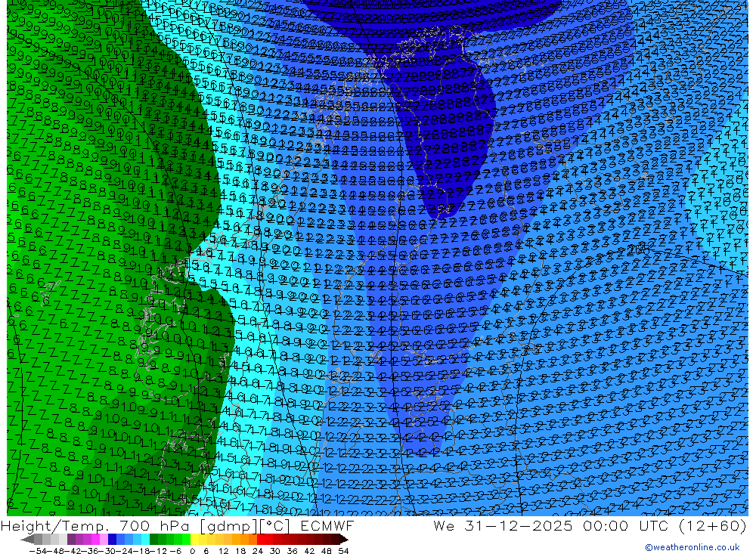This screenshot has width=756, height=554.
Task: Select the cyan -18 legend swatch
Action: (145, 539)
